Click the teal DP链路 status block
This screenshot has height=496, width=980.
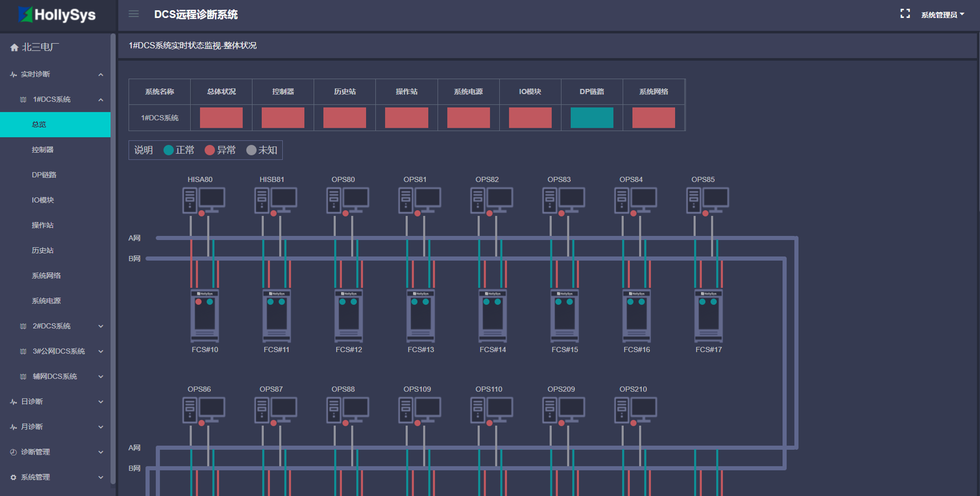591,117
